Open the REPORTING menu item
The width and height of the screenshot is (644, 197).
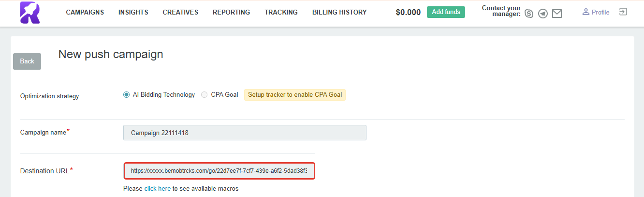pos(232,12)
